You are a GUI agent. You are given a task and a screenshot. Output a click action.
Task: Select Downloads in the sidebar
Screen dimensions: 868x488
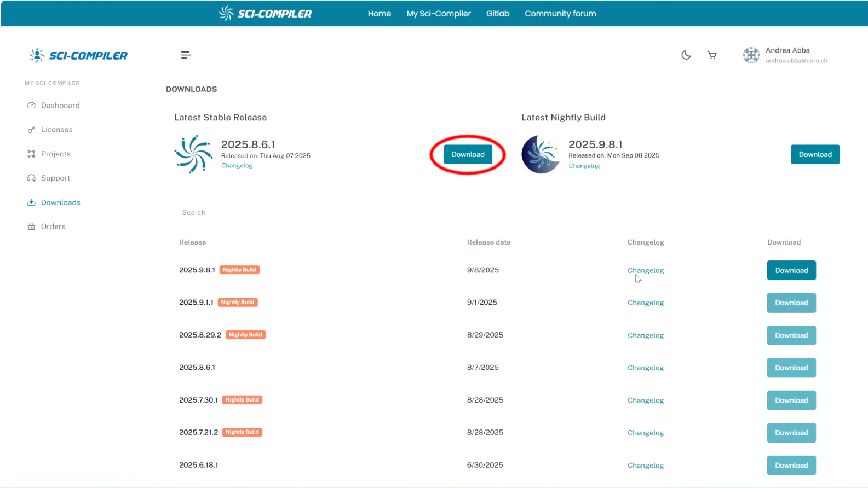point(54,202)
